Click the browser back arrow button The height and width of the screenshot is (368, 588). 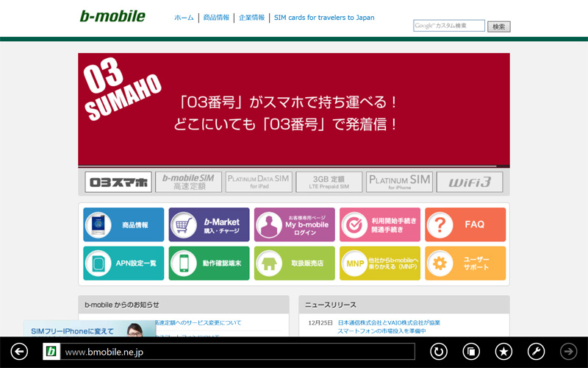19,352
